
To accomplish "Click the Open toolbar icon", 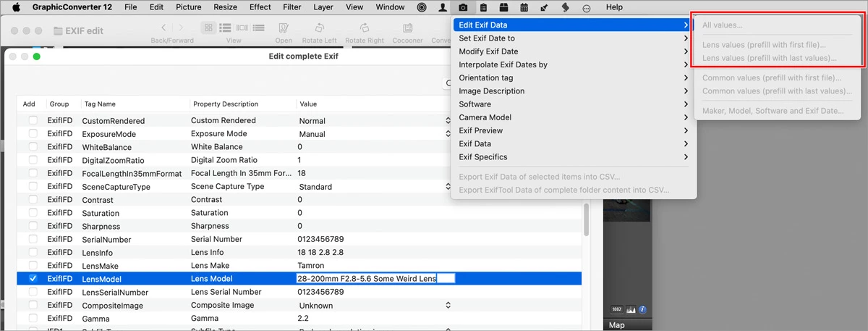I will click(x=284, y=28).
